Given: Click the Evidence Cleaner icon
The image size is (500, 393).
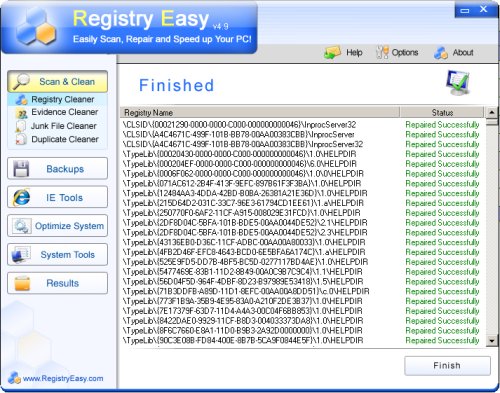Looking at the screenshot, I should tap(21, 113).
